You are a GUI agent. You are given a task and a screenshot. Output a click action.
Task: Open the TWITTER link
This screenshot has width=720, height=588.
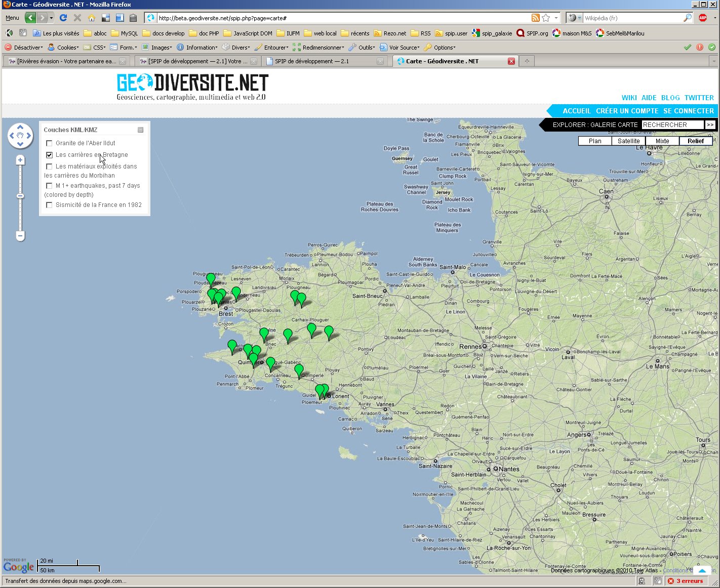[699, 98]
